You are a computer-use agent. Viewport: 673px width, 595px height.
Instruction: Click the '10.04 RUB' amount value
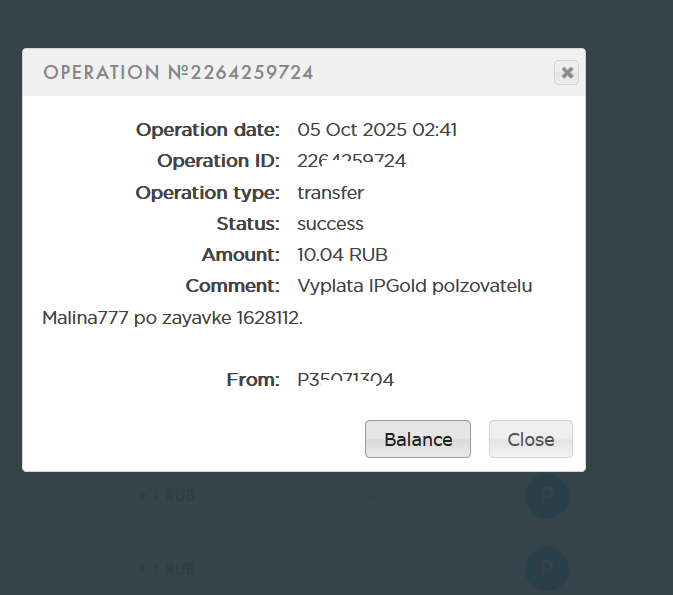click(342, 255)
